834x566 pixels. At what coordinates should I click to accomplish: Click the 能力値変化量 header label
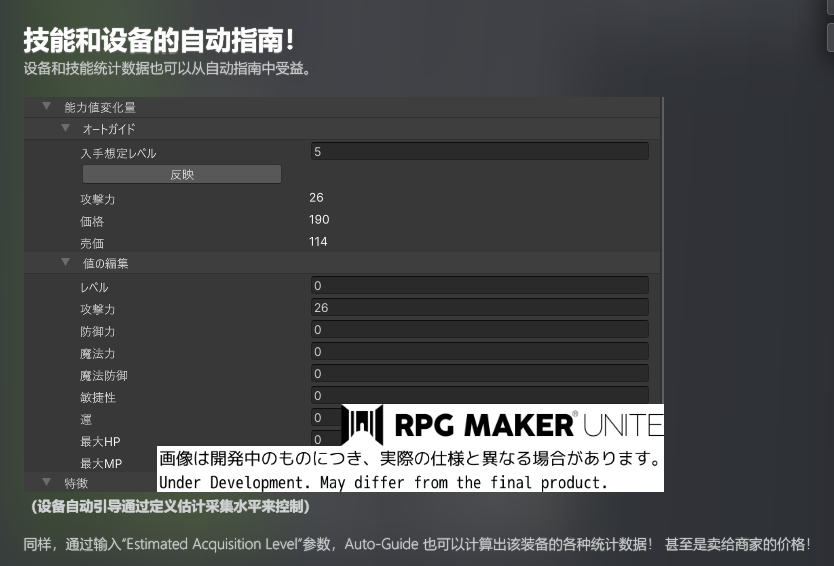pos(100,107)
